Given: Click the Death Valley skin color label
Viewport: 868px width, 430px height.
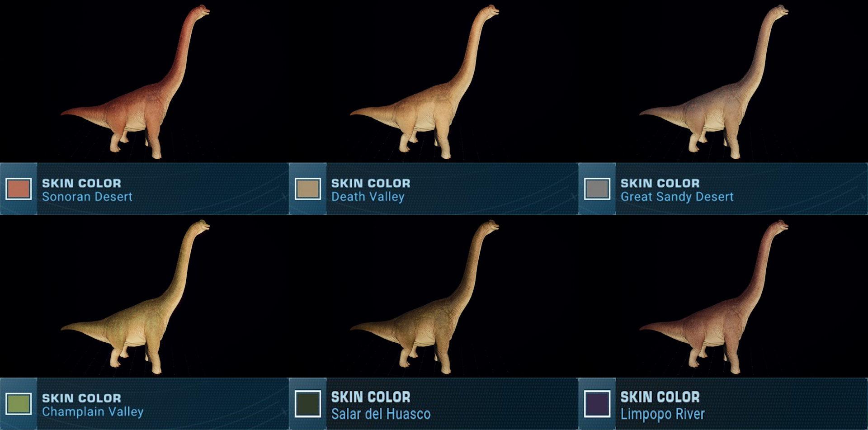Looking at the screenshot, I should [368, 197].
